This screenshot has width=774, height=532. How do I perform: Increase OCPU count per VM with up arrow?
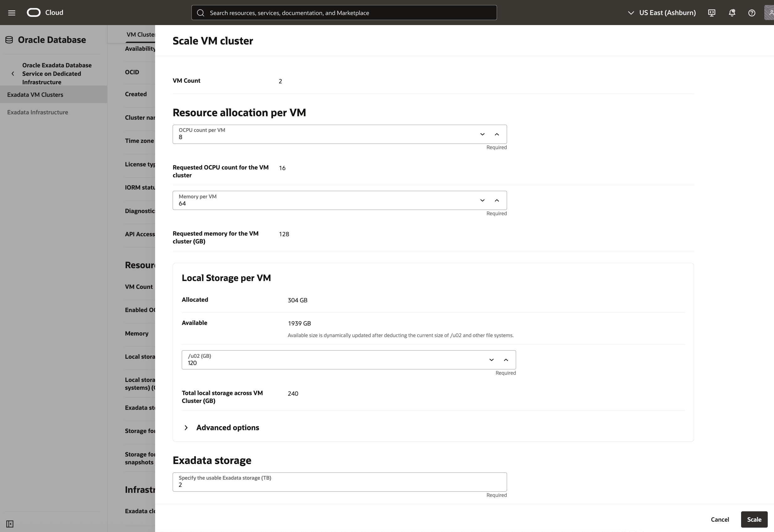coord(497,134)
